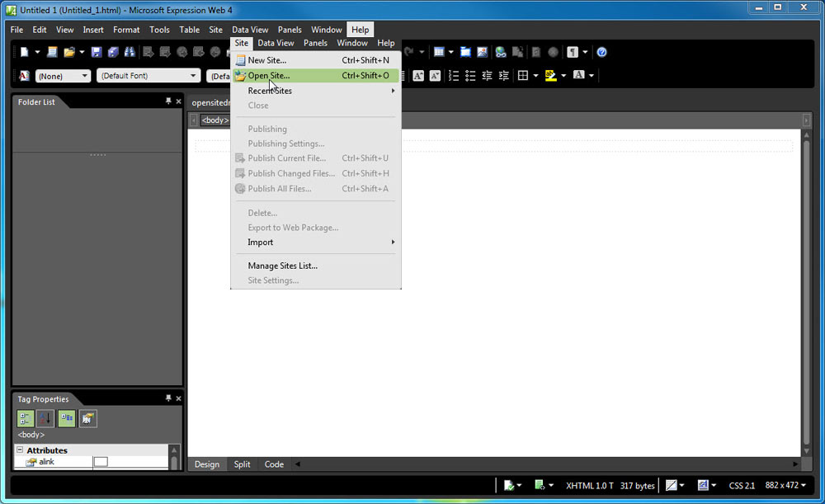
Task: Open the dropdown arrow next to Open icon
Action: click(x=82, y=52)
